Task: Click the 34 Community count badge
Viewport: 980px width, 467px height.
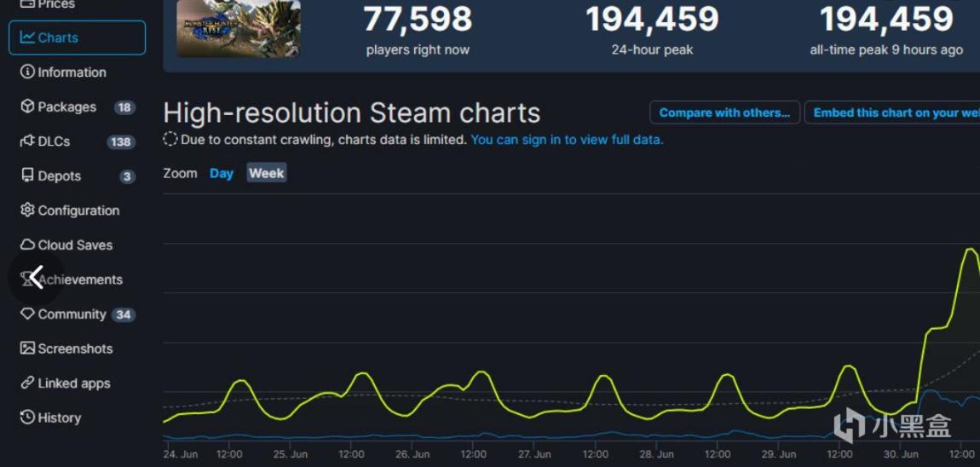Action: (123, 315)
